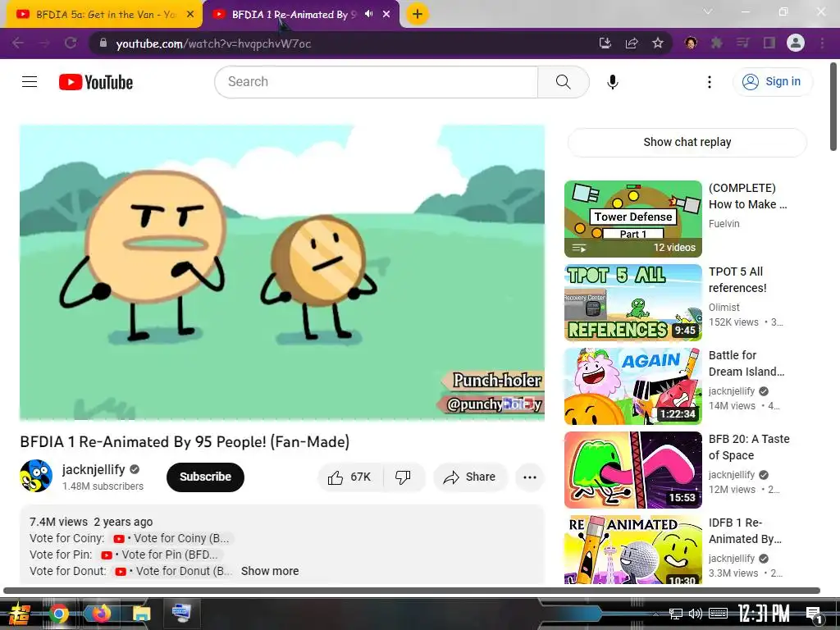Image resolution: width=840 pixels, height=630 pixels.
Task: Click Show chat replay
Action: (x=687, y=142)
